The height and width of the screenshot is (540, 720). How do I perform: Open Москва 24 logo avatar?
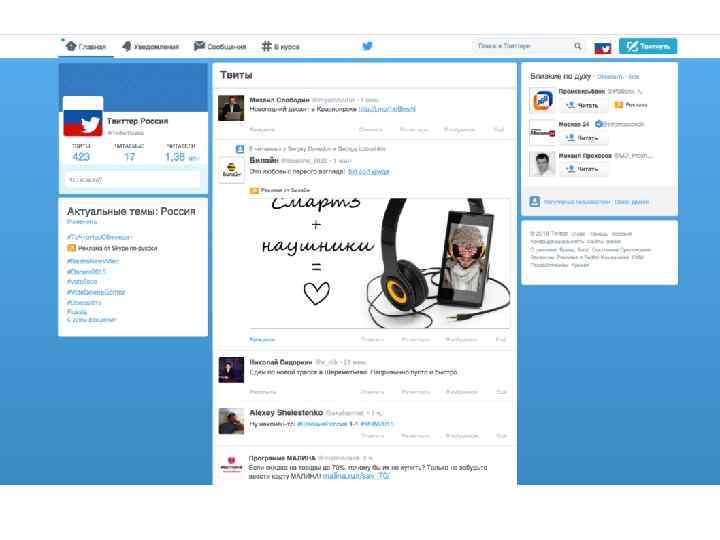click(x=542, y=132)
